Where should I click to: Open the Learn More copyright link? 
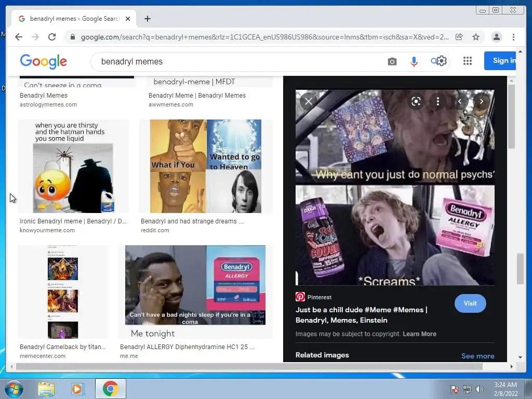(419, 334)
